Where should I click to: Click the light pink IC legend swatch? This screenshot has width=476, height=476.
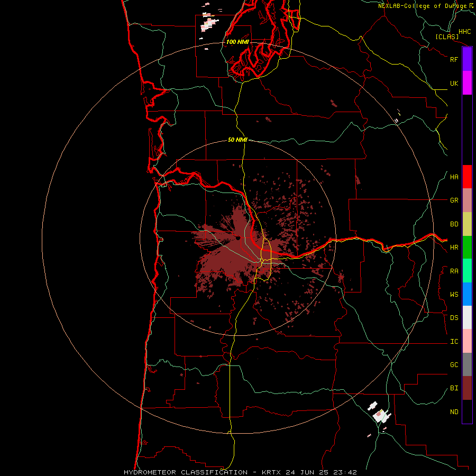coord(467,341)
